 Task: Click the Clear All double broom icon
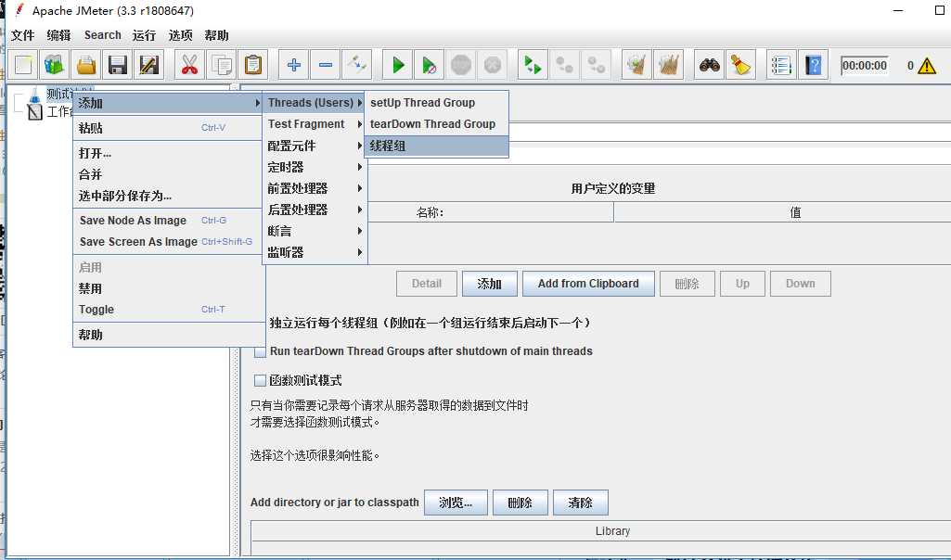point(668,65)
